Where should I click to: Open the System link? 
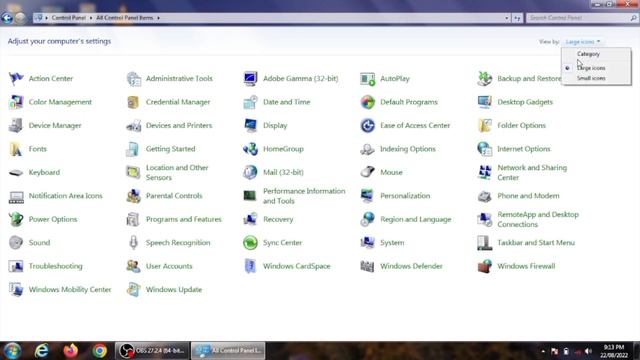(392, 242)
